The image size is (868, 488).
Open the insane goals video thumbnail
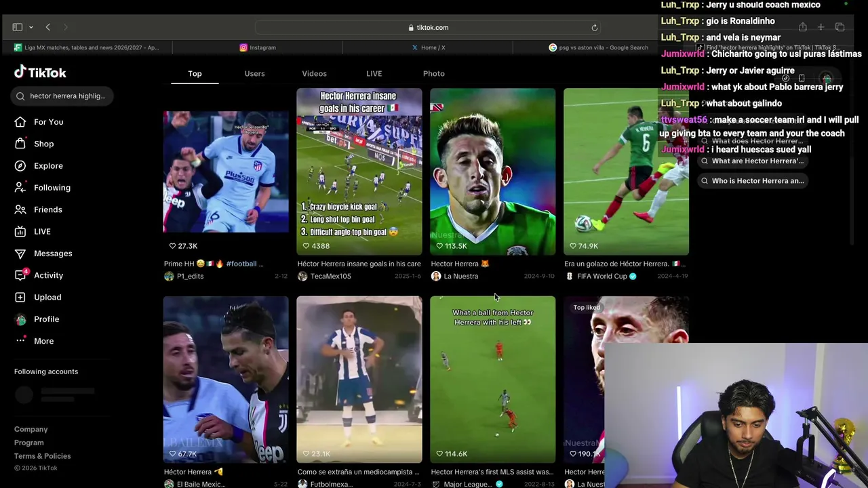(x=359, y=172)
